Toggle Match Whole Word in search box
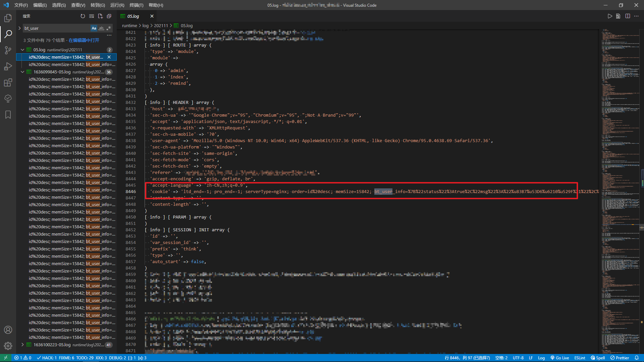 click(101, 28)
